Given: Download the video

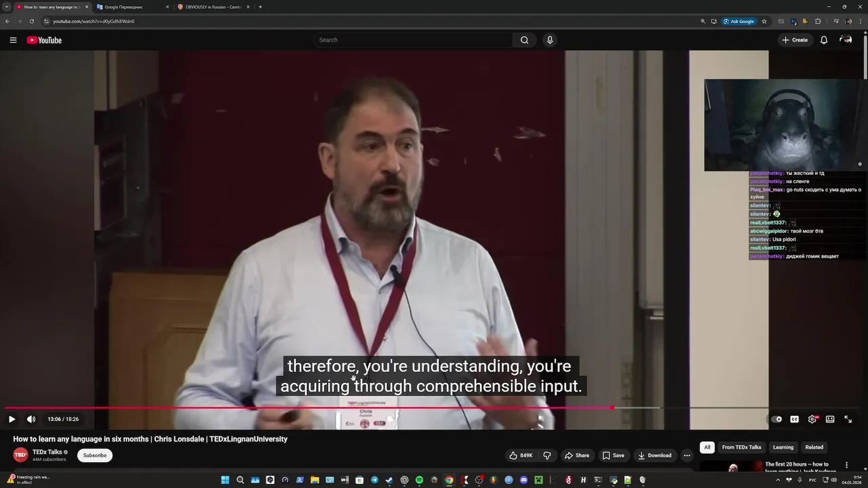Looking at the screenshot, I should (x=654, y=455).
